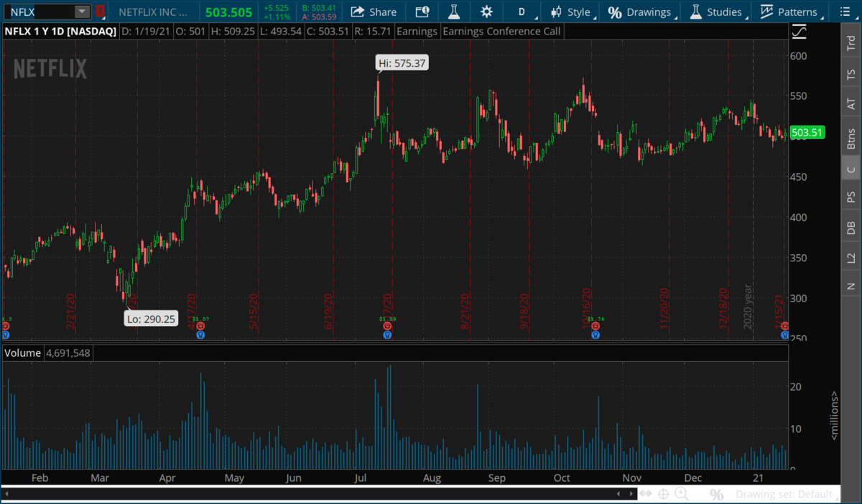Switch to the L2 sidebar tab

pyautogui.click(x=851, y=257)
